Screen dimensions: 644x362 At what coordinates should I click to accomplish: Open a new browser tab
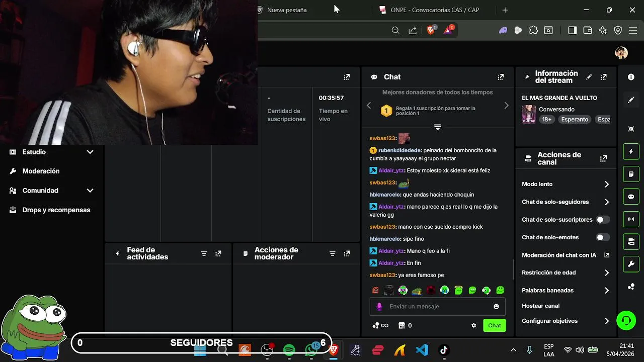505,10
